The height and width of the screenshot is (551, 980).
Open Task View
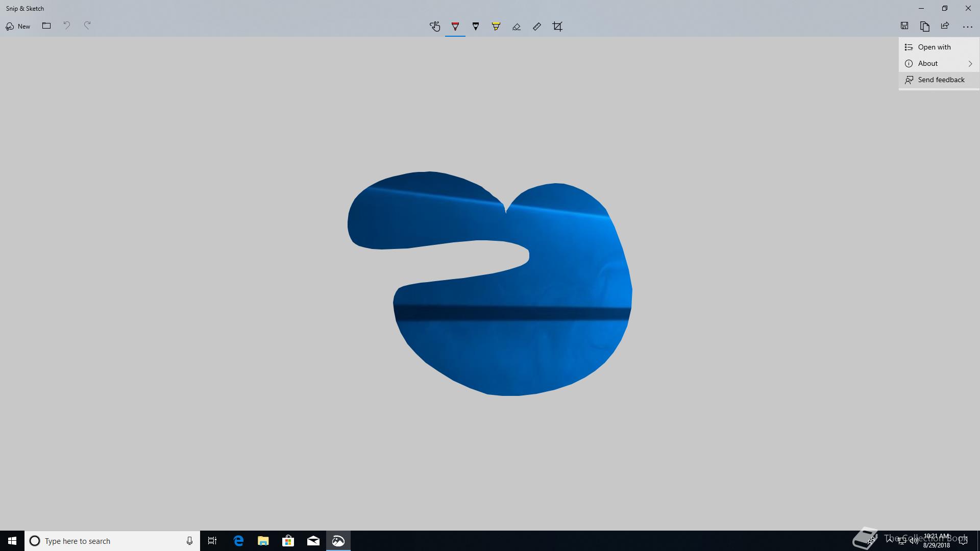pos(212,541)
